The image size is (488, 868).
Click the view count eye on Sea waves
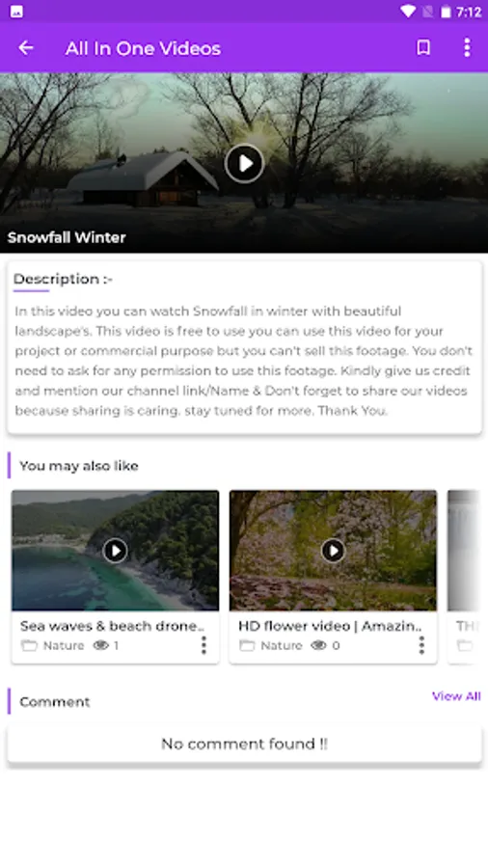point(100,645)
